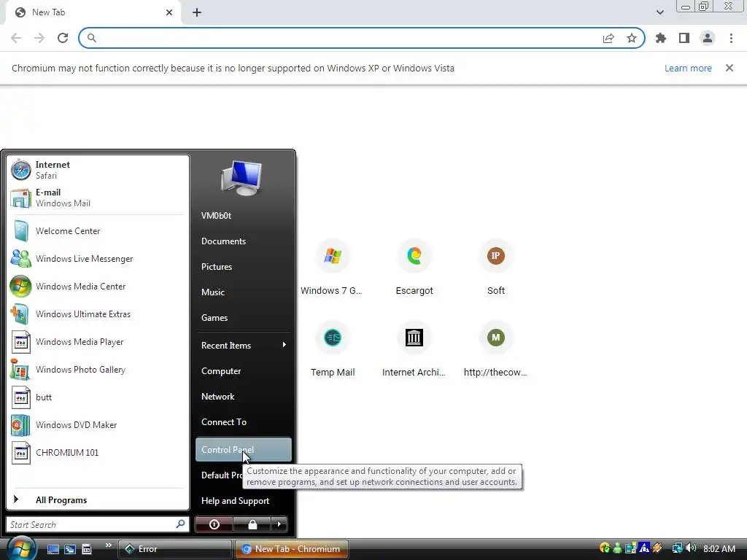
Task: Expand All Programs list
Action: click(x=98, y=500)
